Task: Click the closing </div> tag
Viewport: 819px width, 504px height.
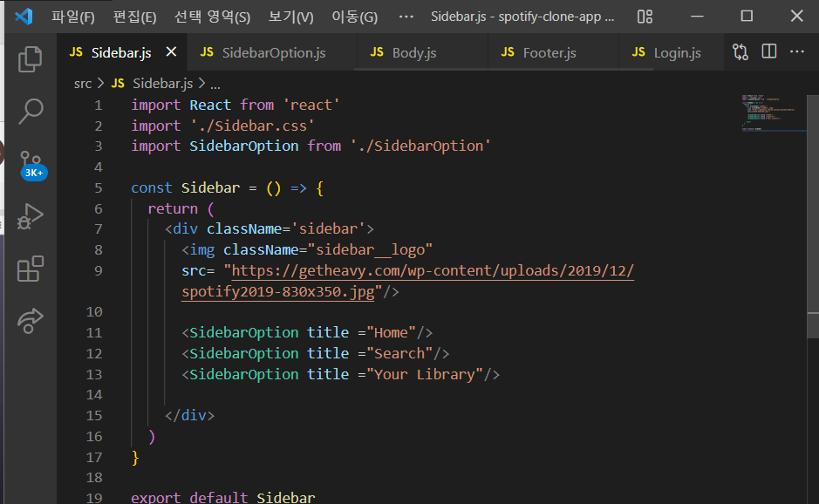Action: tap(189, 415)
